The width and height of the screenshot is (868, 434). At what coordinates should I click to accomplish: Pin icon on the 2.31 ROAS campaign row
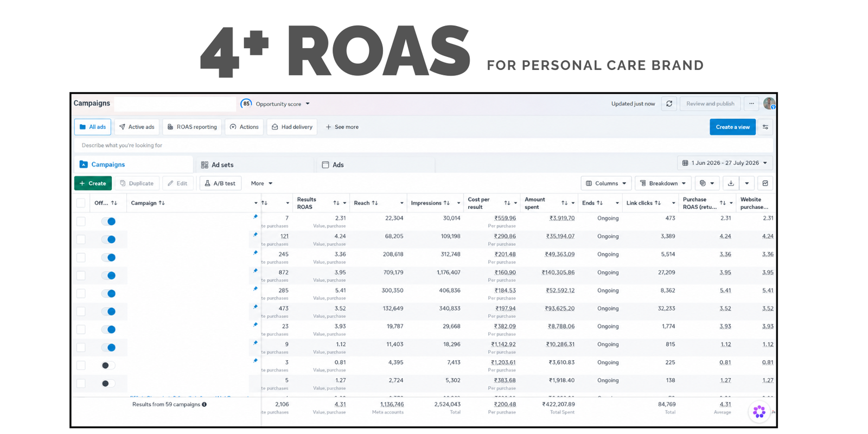point(255,217)
